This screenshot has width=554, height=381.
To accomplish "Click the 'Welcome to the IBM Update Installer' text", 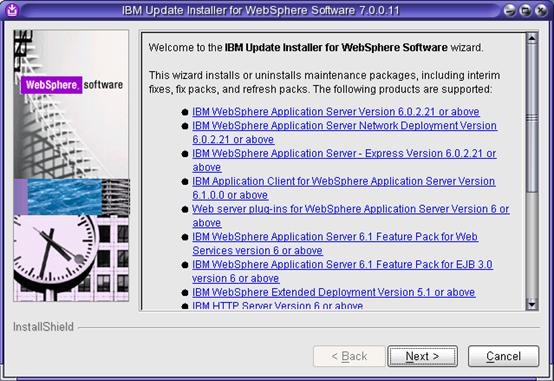I will [316, 47].
